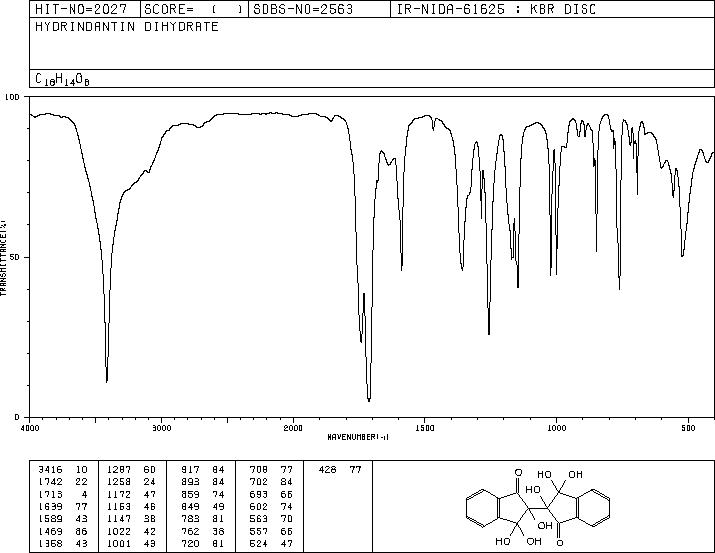Click the 1287 value in the peak table
Screen dimensions: 715x553
coord(119,470)
